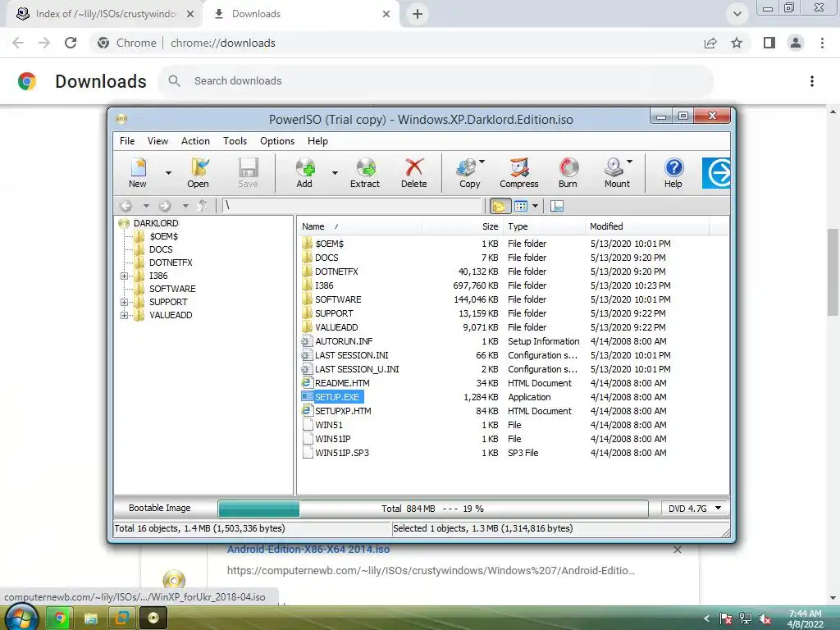The image size is (840, 630).
Task: Click the up one level folder icon
Action: [x=202, y=206]
